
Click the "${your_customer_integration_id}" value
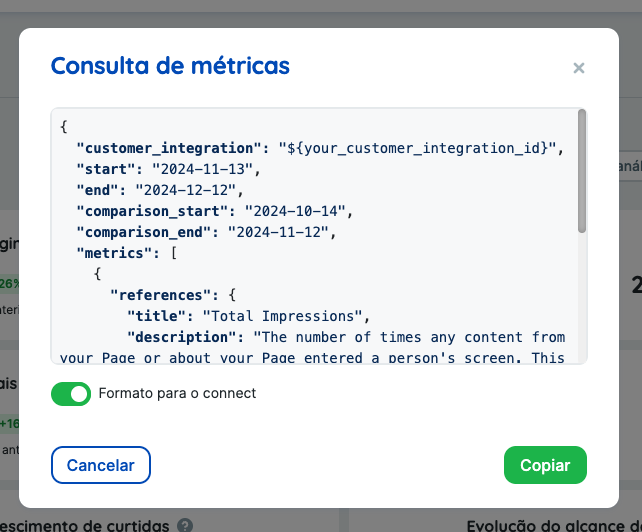coord(417,148)
